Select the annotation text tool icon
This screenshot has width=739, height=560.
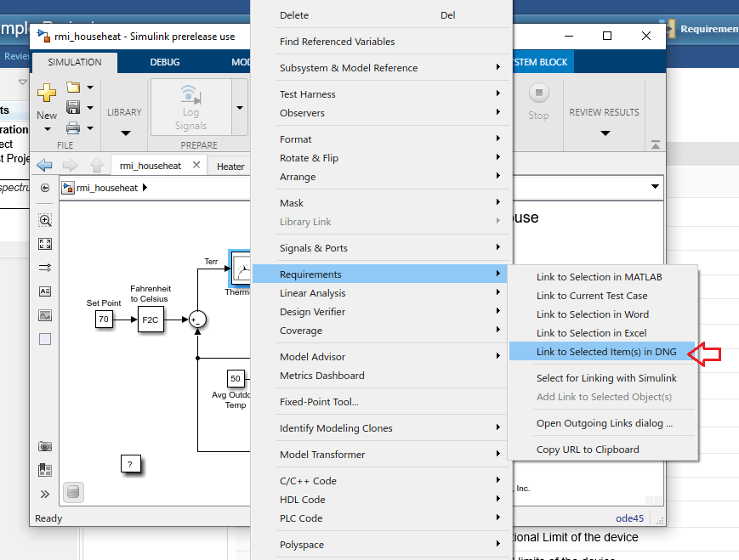[45, 291]
